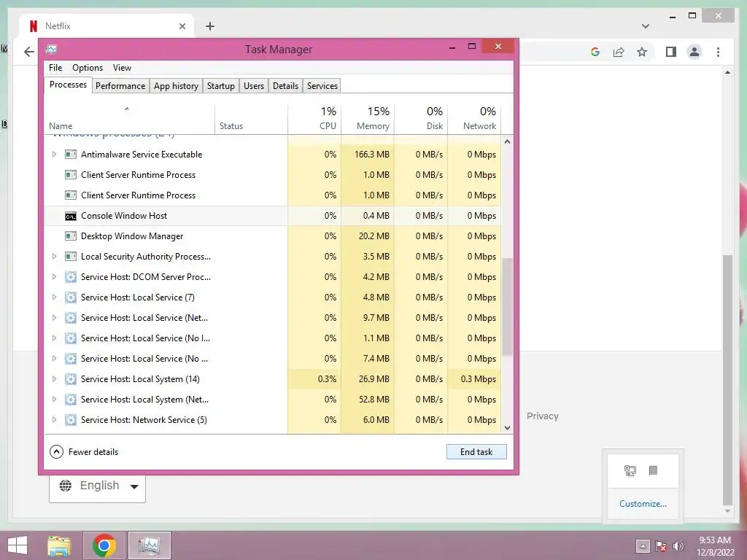
Task: Sort by Disk column header
Action: 421,118
